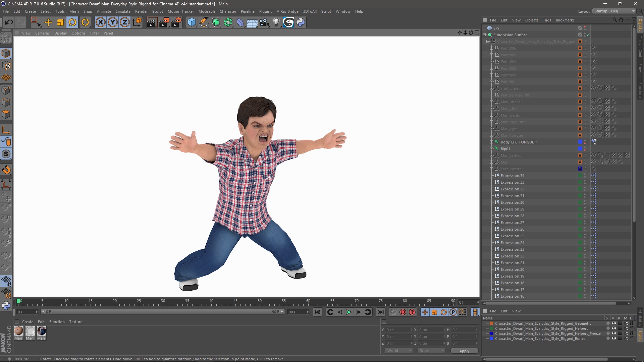Click the coordinate system icon
This screenshot has height=362, width=644.
point(137,22)
